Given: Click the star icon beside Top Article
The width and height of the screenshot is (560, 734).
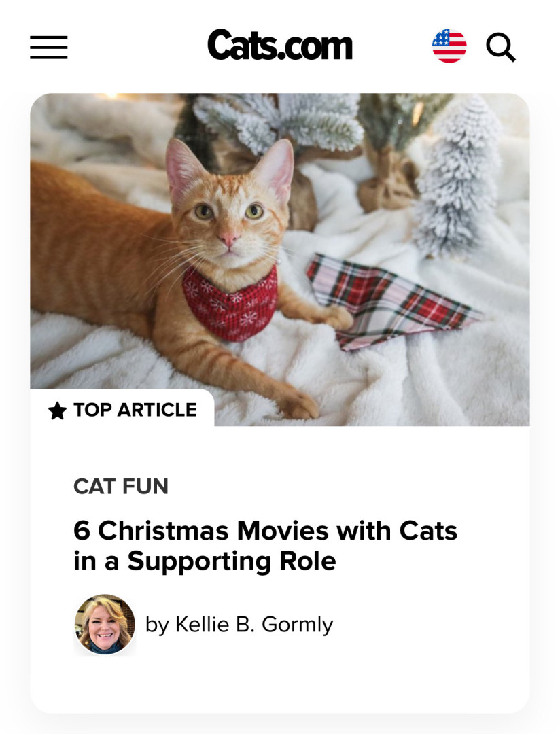Looking at the screenshot, I should pyautogui.click(x=58, y=410).
